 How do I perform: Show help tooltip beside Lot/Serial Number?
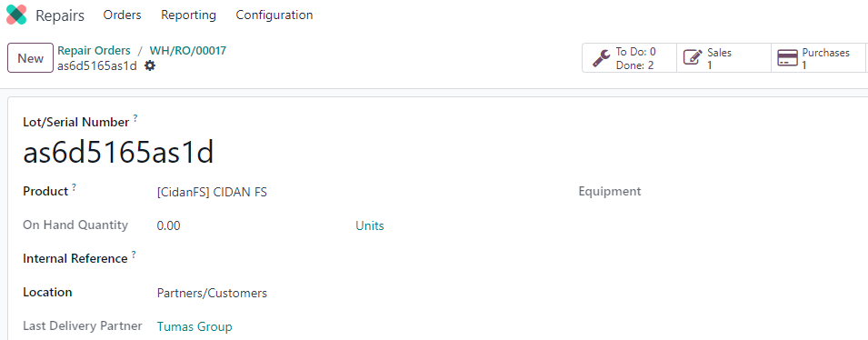135,118
